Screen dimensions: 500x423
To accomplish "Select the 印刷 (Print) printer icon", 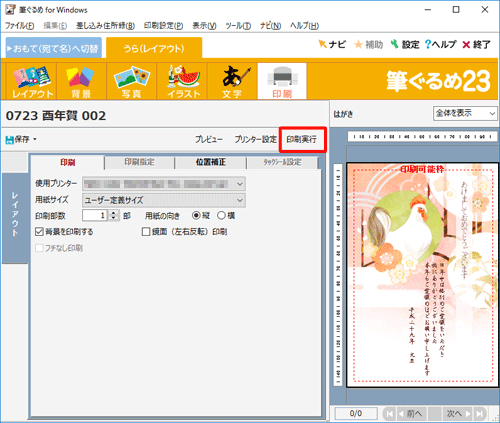I will [282, 81].
